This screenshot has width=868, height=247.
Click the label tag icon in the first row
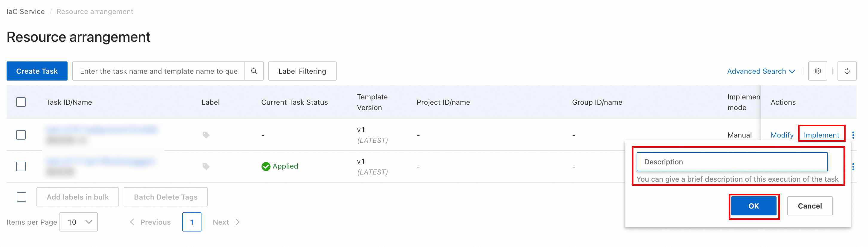coord(206,135)
